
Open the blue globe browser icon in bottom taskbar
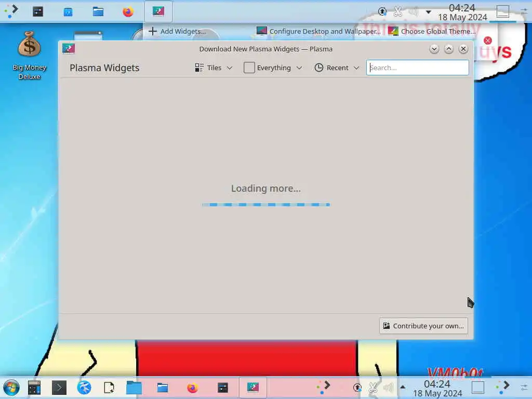(84, 388)
